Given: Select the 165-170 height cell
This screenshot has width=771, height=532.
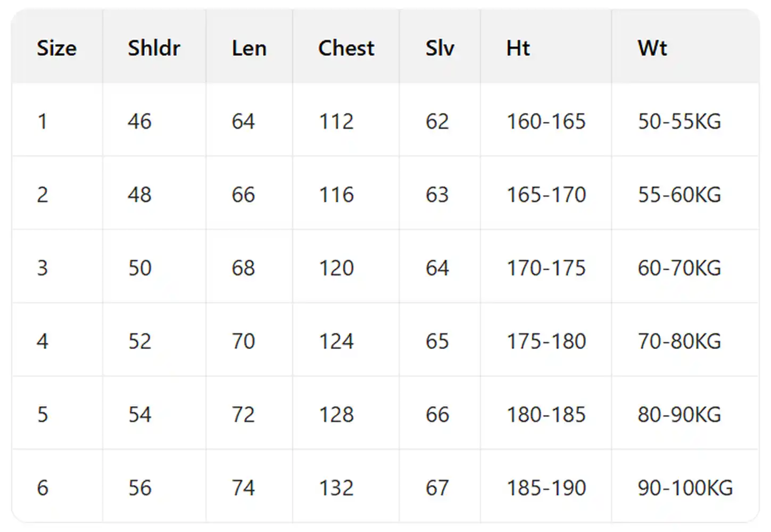Looking at the screenshot, I should (x=545, y=195).
